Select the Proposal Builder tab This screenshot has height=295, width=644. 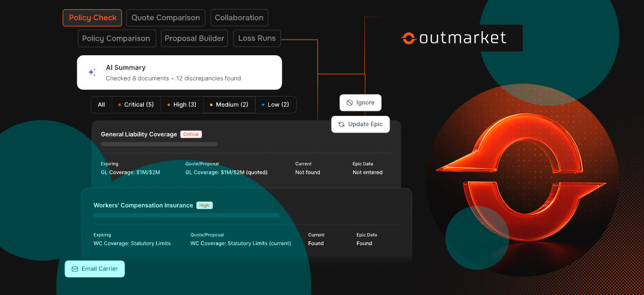coord(194,39)
